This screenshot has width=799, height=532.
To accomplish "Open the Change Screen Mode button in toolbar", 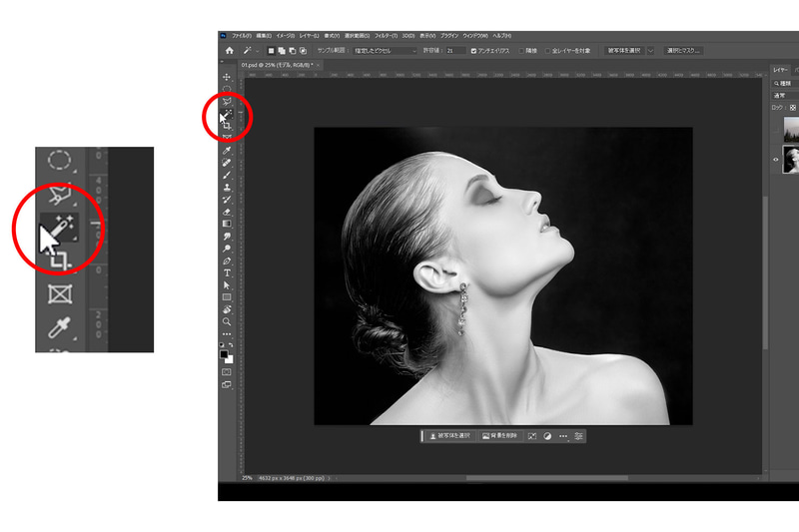I will pos(227,385).
